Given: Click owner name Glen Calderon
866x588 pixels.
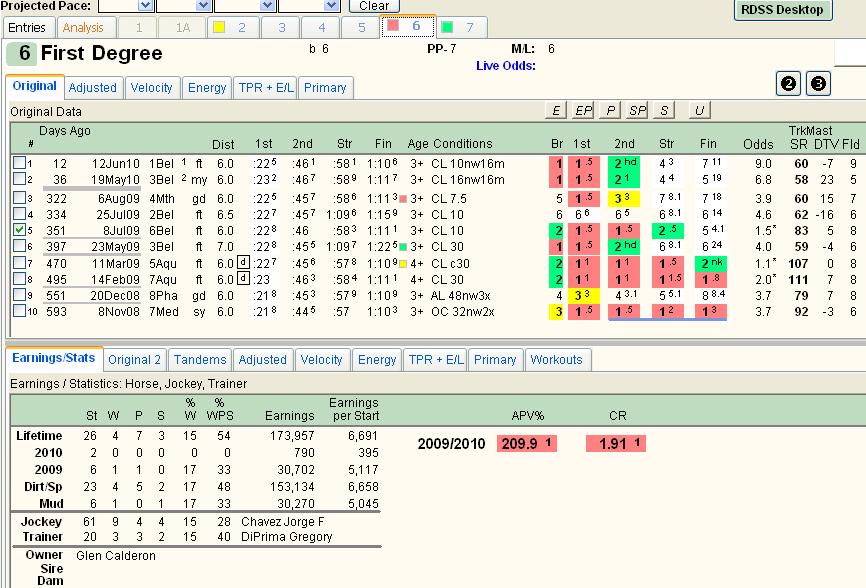Looking at the screenshot, I should [x=116, y=556].
